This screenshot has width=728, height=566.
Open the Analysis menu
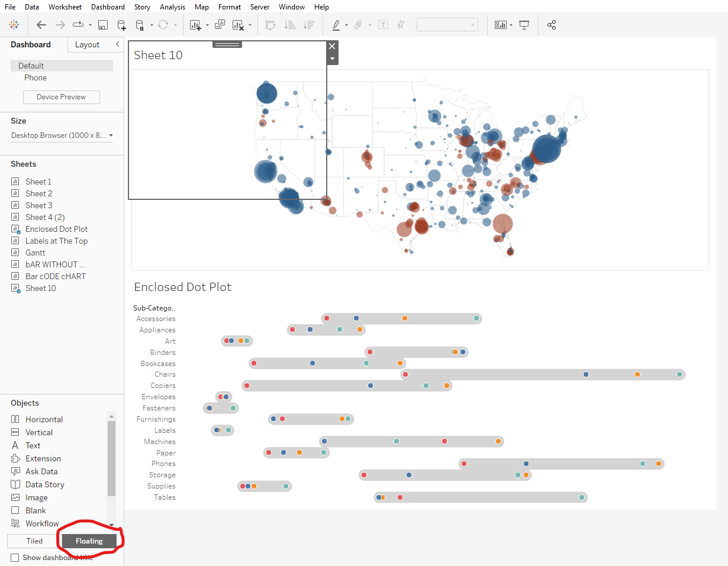click(x=172, y=7)
